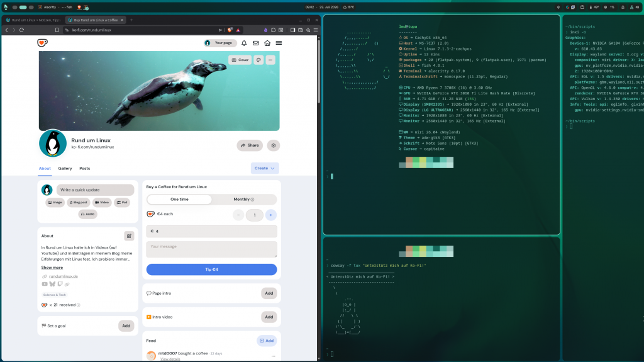Open View details link in feed
Screen dimensions: 644x362
[x=170, y=359]
